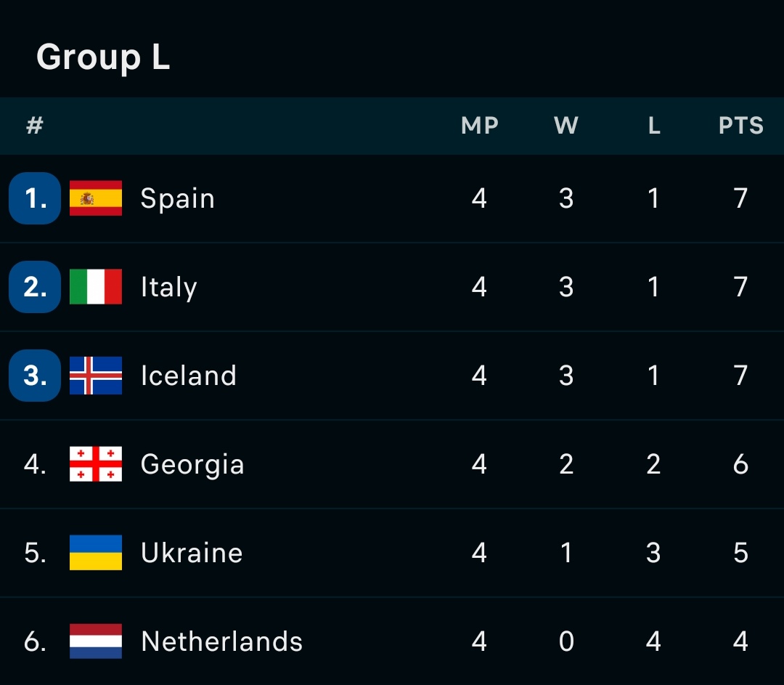Open the Italy team link

169,287
